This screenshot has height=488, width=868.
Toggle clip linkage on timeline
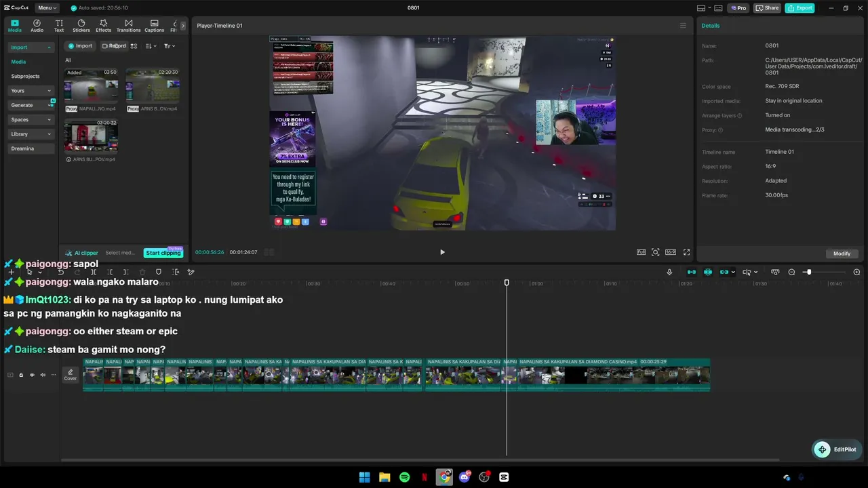point(724,272)
